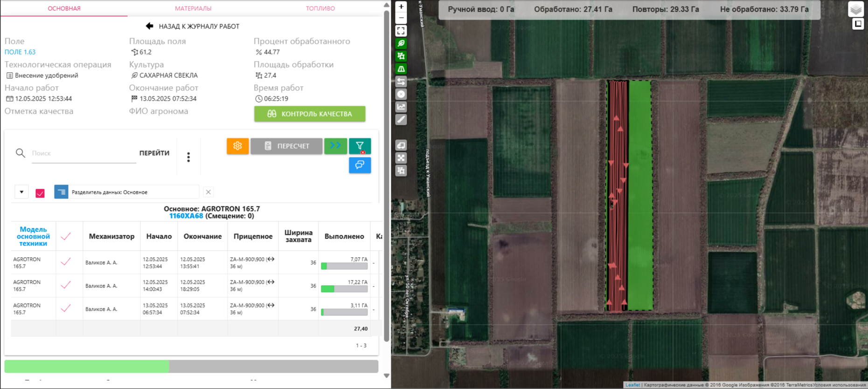Click the orange gear settings button
868x389 pixels.
(x=237, y=146)
